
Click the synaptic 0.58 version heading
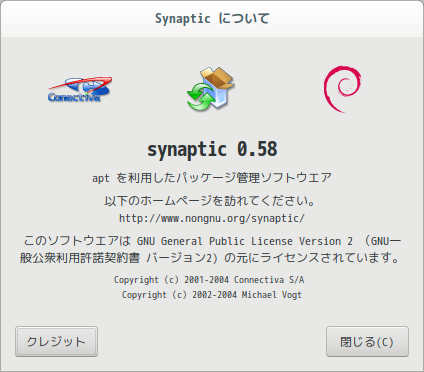212,149
